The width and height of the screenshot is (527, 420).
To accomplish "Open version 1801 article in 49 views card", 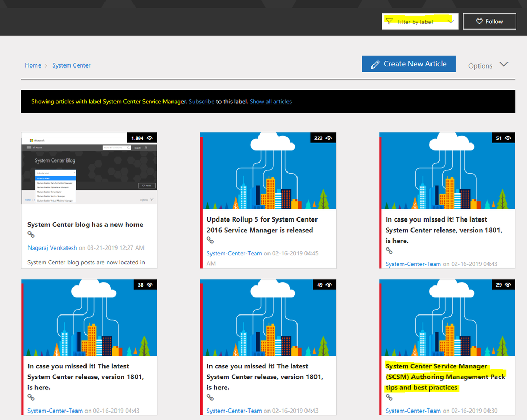I will pos(265,377).
